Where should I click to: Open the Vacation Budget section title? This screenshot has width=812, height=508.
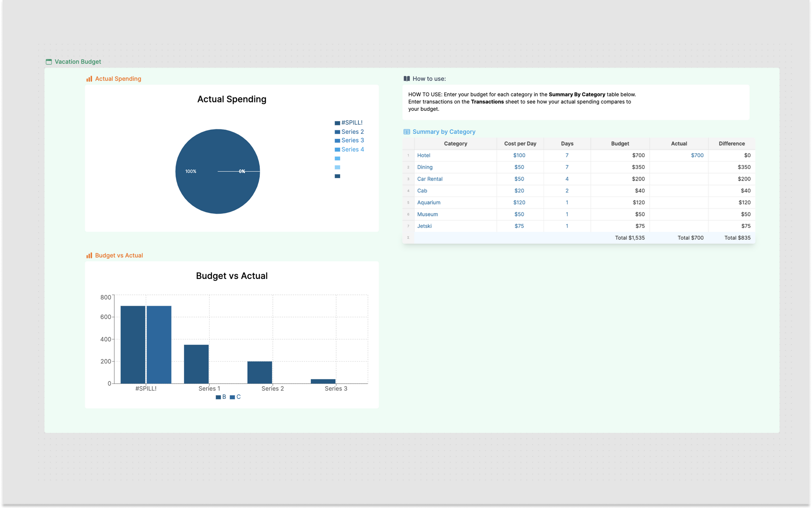pyautogui.click(x=78, y=62)
